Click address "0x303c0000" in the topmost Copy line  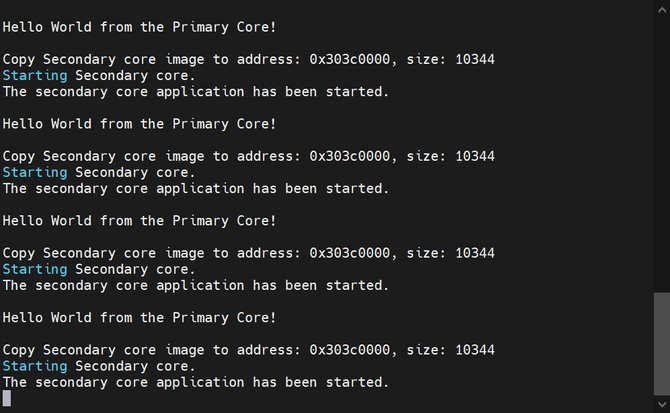(349, 59)
